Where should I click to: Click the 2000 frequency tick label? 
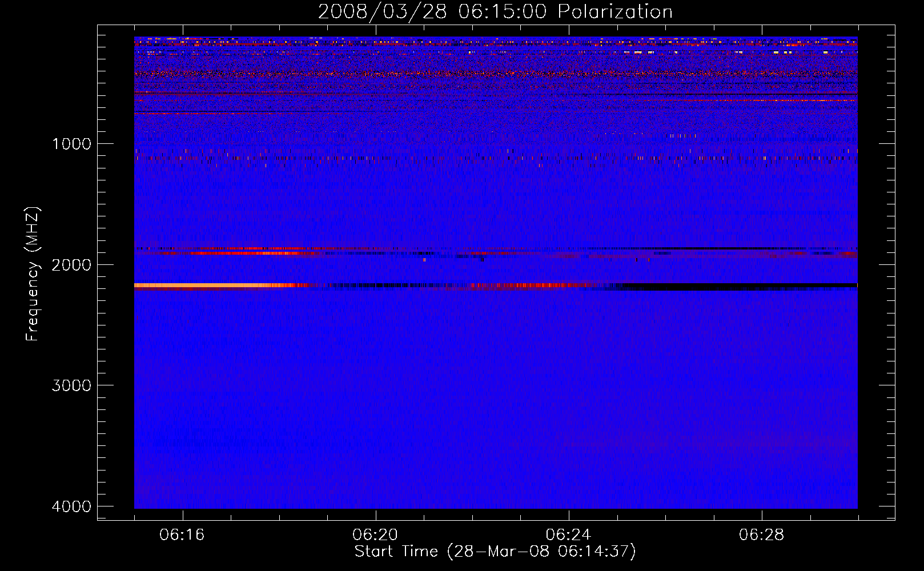point(71,264)
